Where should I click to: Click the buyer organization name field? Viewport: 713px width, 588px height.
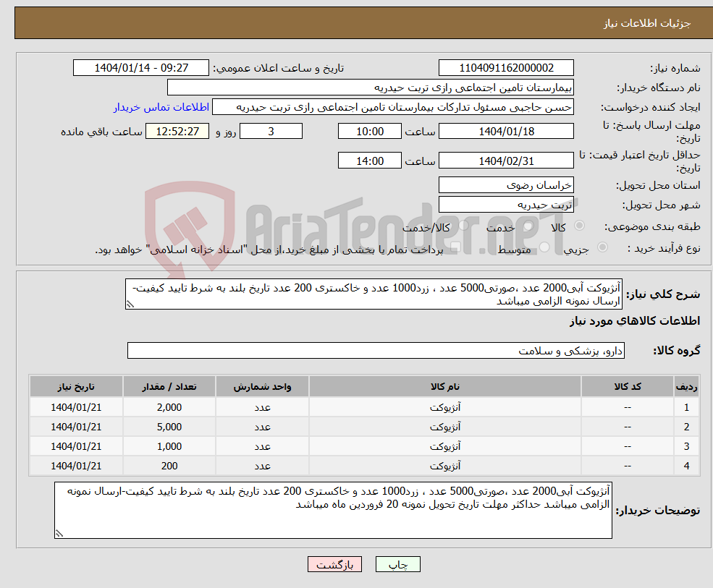[x=371, y=88]
